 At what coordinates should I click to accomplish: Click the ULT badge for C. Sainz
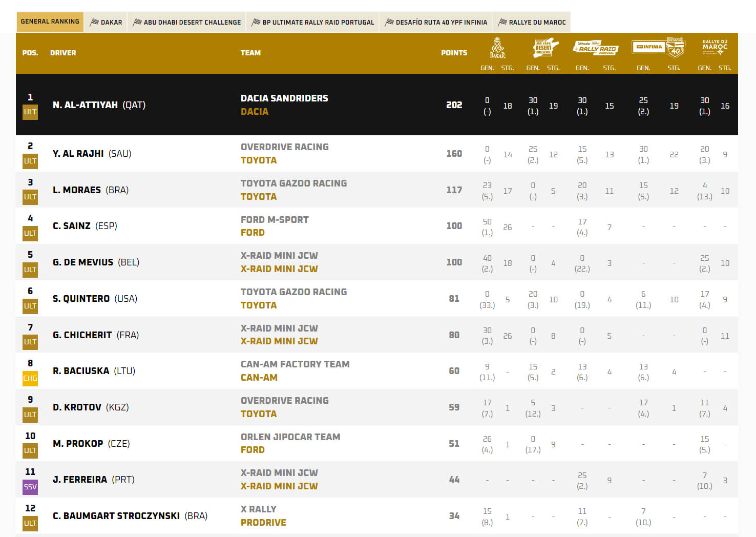point(30,233)
